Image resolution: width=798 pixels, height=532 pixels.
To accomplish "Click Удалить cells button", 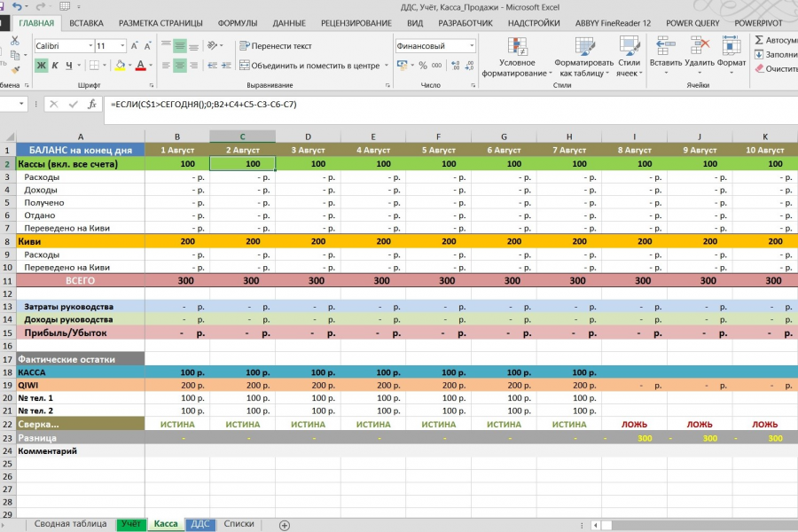I will pyautogui.click(x=700, y=56).
